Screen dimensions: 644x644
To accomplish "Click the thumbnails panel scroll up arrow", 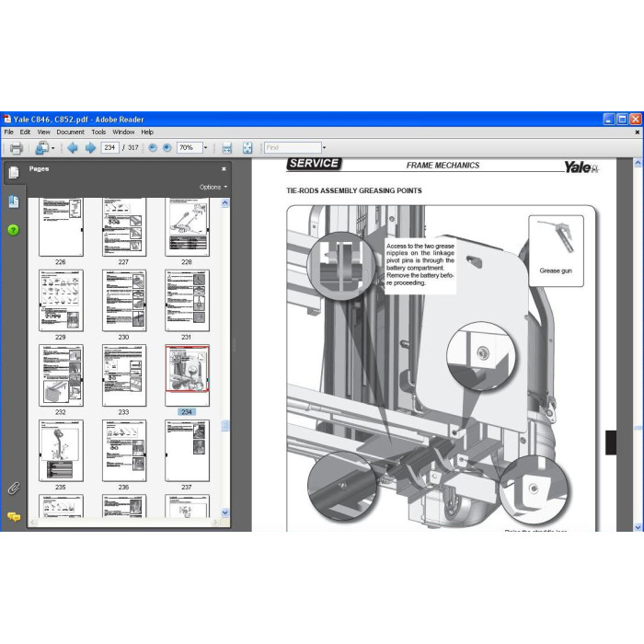I will point(225,203).
